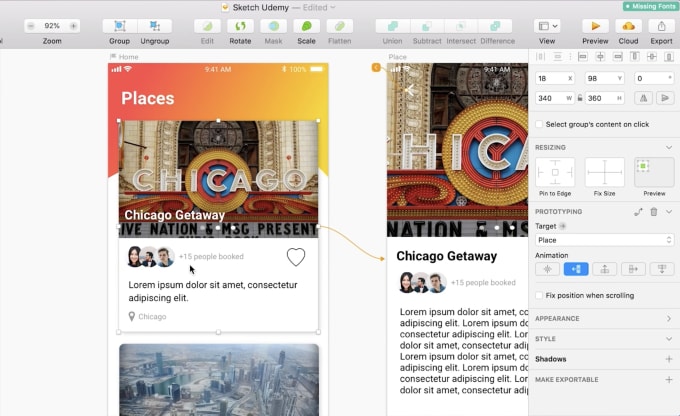Click the Group toolbar icon
This screenshot has height=416, width=680.
click(x=120, y=26)
